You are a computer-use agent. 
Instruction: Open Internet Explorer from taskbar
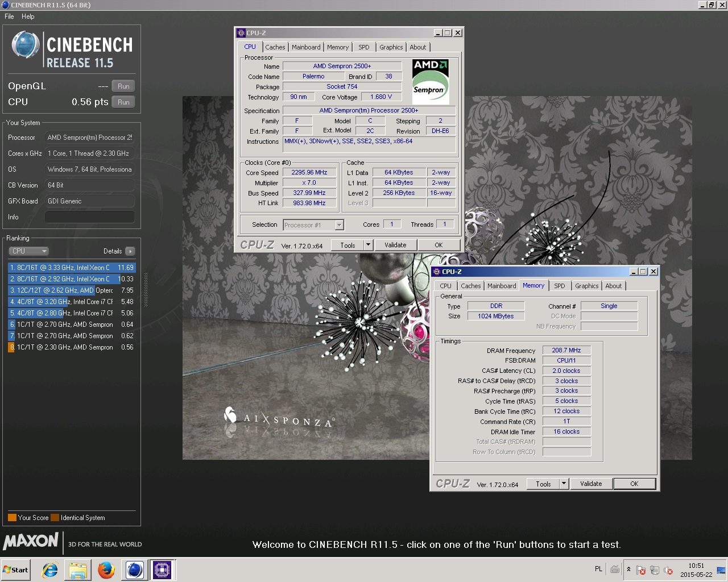[x=50, y=570]
